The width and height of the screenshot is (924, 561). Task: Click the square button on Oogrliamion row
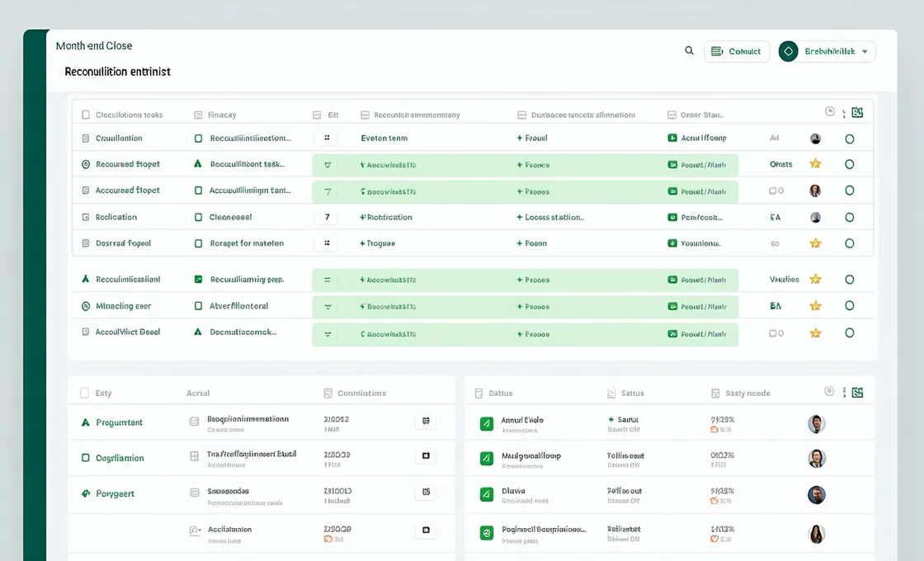click(426, 455)
